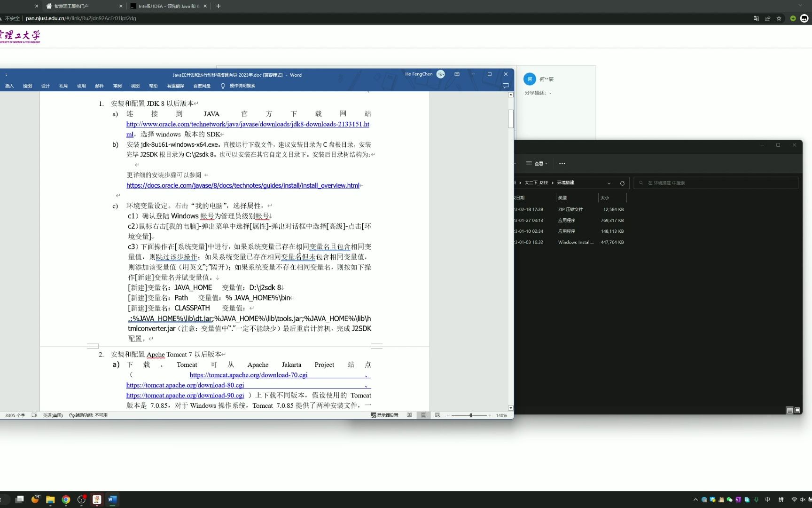Click the lightbulb Tell Me search icon

[x=223, y=86]
